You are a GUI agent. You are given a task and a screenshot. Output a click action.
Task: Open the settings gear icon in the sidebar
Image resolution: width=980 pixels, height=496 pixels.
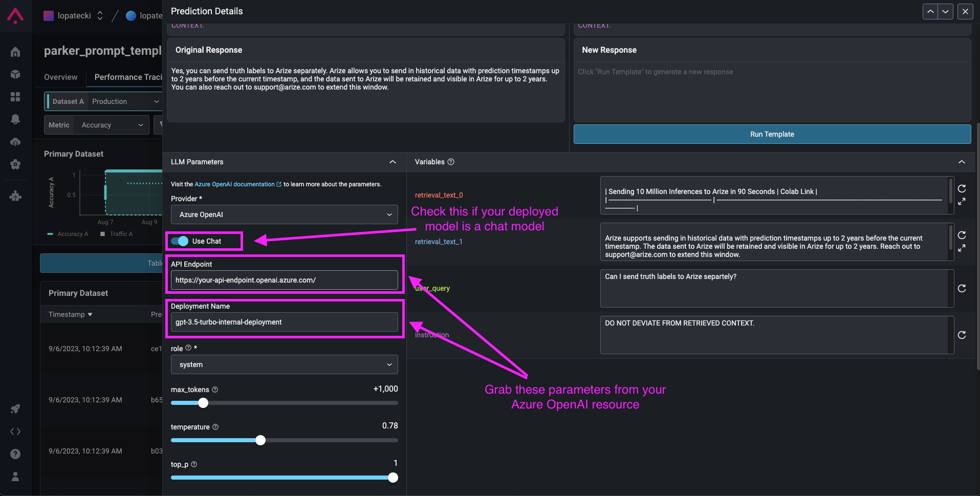(15, 164)
